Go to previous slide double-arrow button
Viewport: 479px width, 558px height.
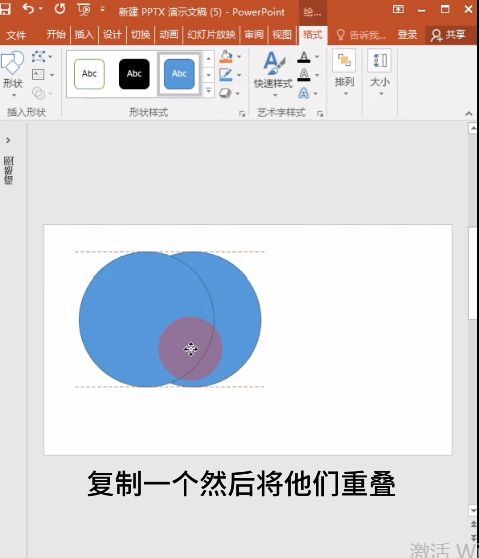(x=473, y=525)
